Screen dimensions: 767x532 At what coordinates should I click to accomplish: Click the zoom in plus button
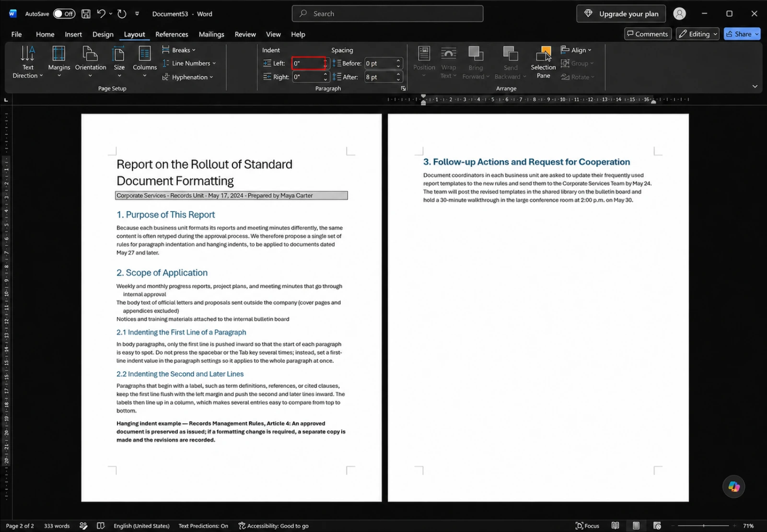coord(734,526)
